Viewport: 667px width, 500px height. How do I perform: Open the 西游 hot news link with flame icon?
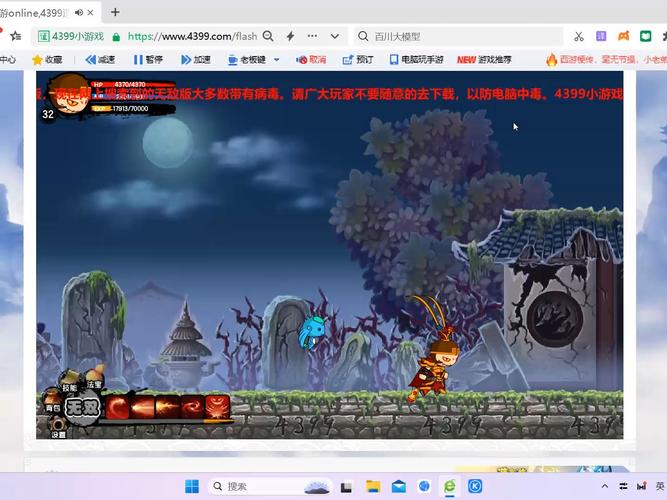pyautogui.click(x=606, y=60)
